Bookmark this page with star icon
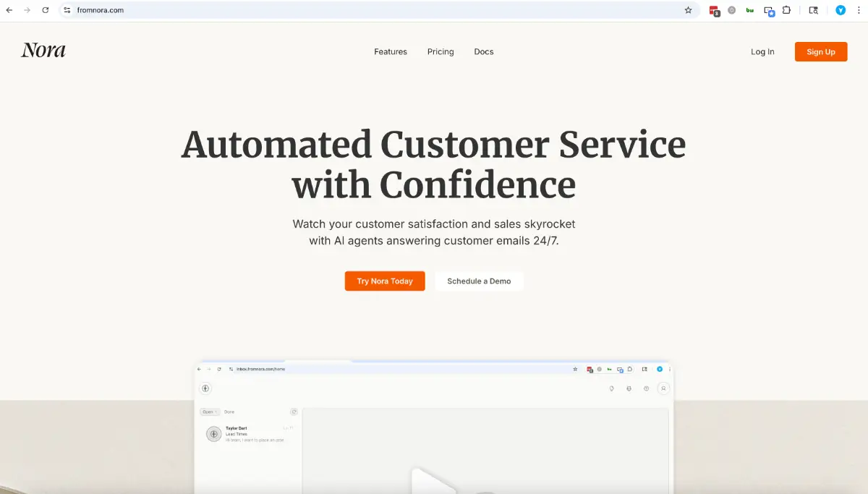 click(x=688, y=10)
